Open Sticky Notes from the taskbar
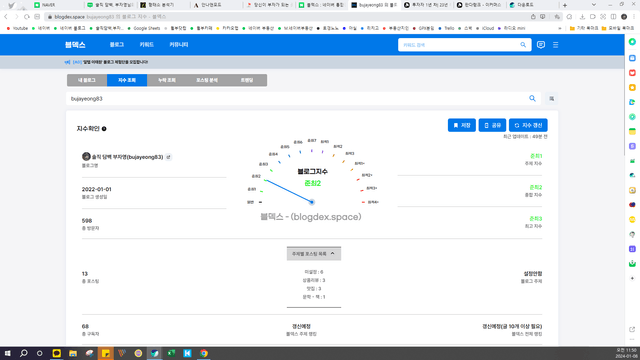The height and width of the screenshot is (360, 640). point(105,353)
